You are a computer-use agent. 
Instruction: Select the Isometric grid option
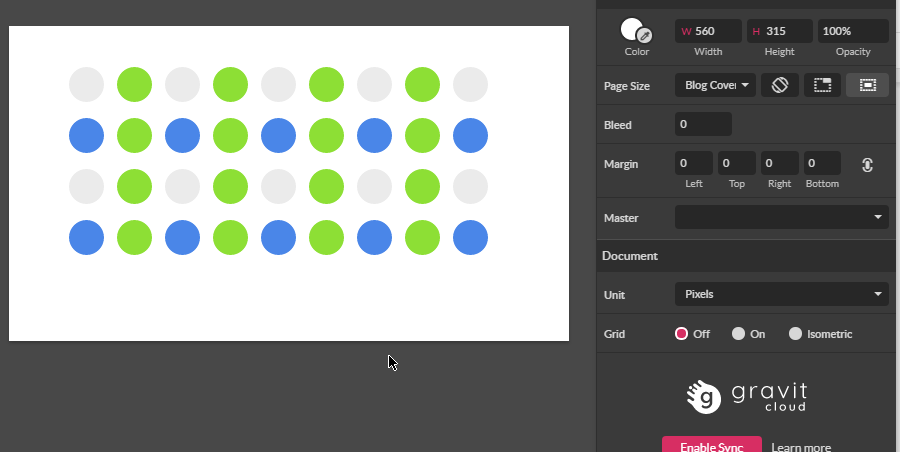point(795,334)
